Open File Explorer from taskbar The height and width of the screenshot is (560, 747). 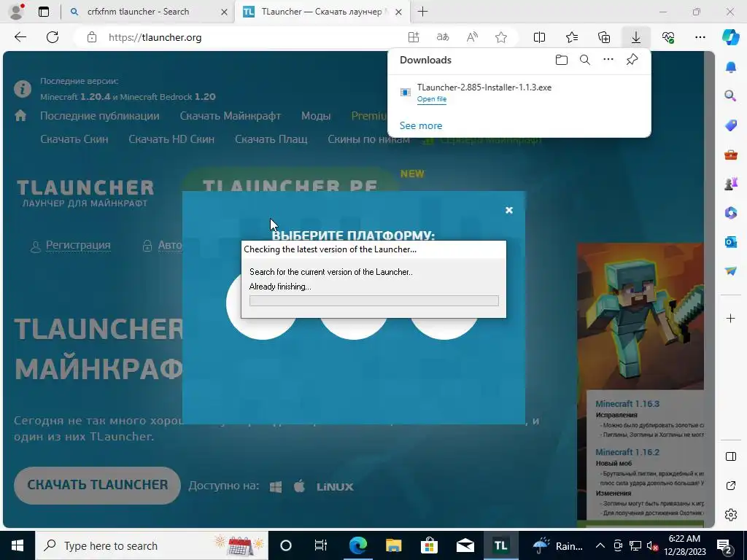pos(393,545)
